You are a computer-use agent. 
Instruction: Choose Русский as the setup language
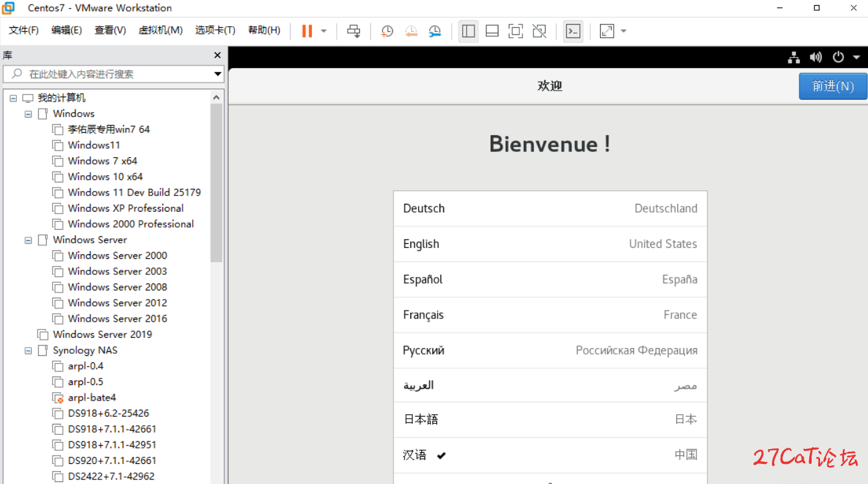(550, 351)
